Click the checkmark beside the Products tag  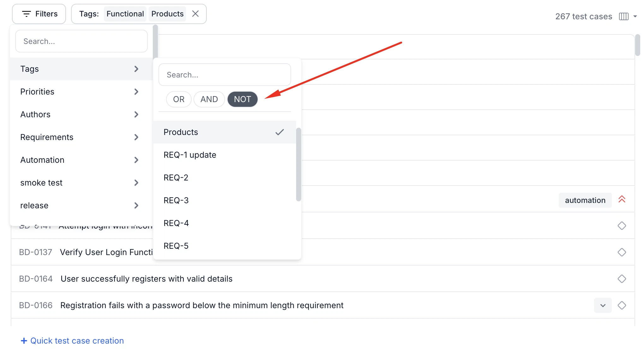coord(280,132)
